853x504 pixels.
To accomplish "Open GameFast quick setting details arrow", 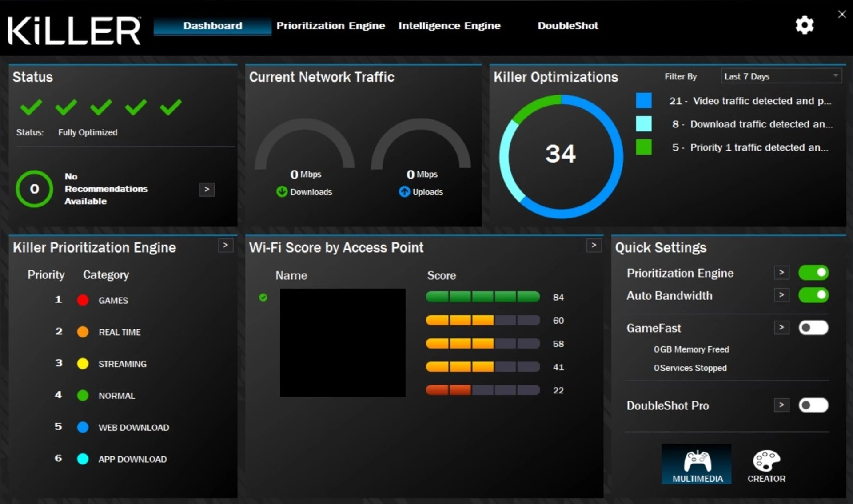I will 781,327.
